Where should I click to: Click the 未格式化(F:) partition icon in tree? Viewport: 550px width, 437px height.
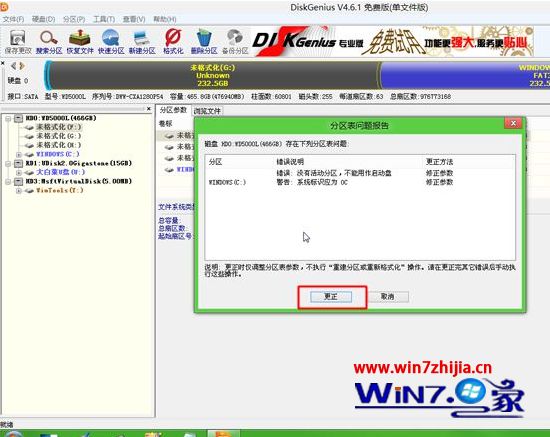coord(29,127)
